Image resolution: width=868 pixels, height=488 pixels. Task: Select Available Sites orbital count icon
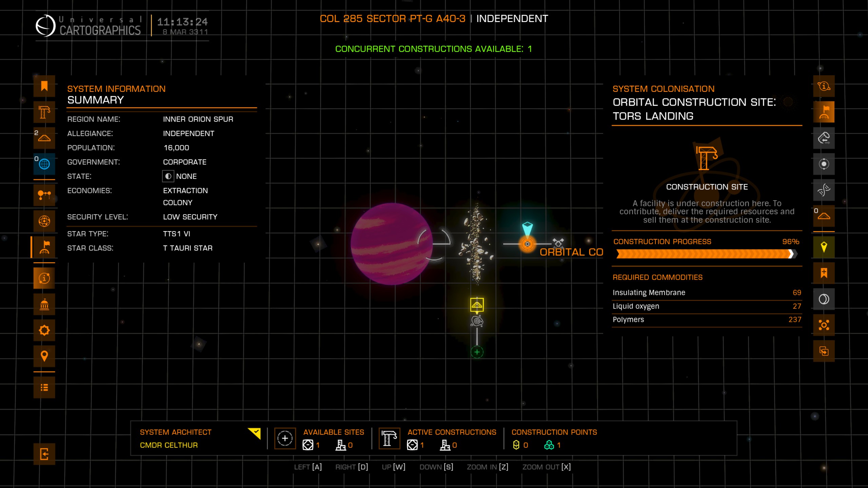coord(308,445)
